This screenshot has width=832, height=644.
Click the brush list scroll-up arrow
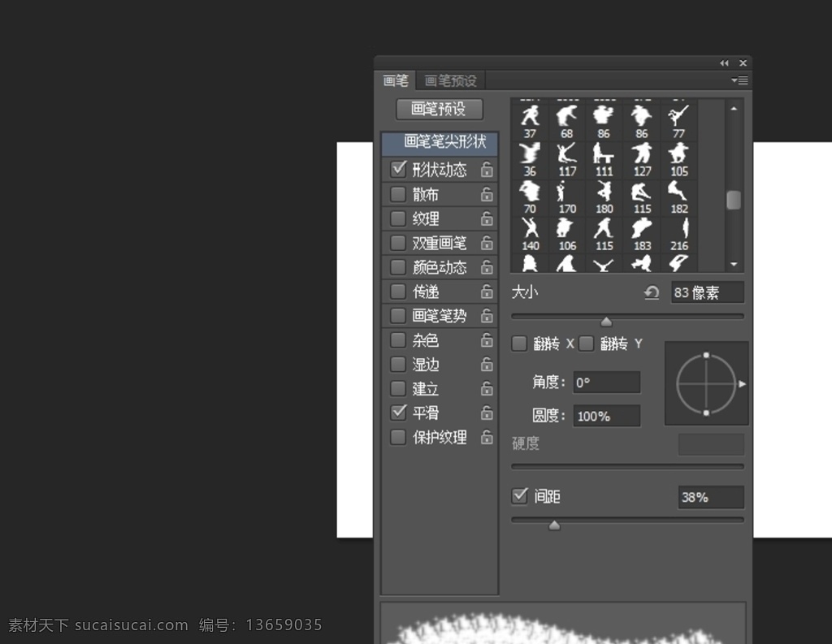(x=734, y=109)
